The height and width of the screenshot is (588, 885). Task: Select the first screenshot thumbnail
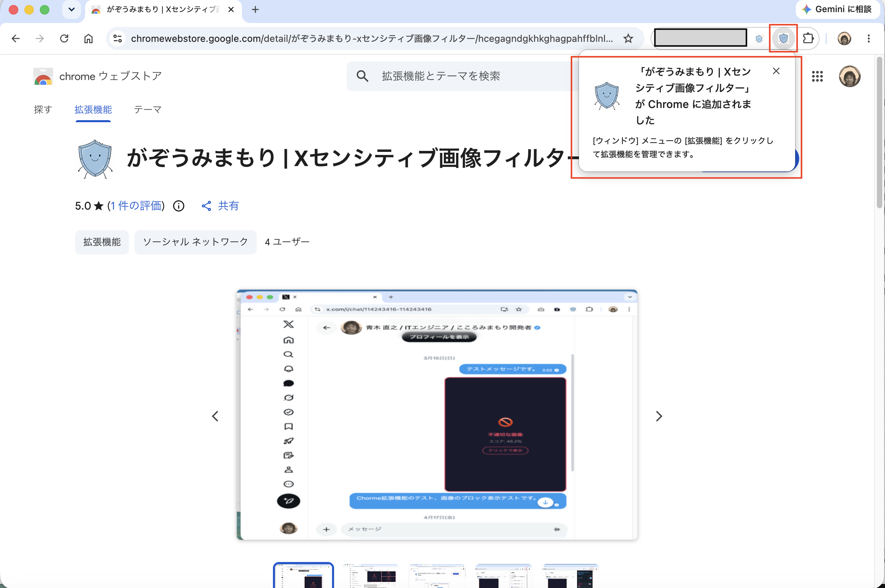(x=303, y=575)
